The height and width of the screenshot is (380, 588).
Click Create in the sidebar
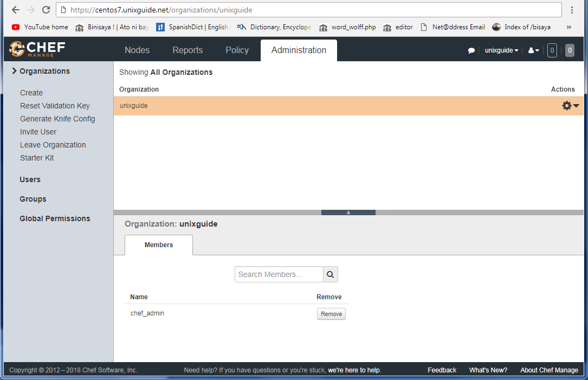[x=31, y=93]
